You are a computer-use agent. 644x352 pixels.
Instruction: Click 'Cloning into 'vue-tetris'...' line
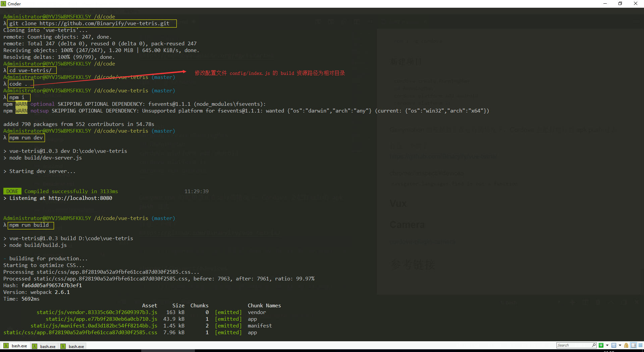tap(46, 30)
